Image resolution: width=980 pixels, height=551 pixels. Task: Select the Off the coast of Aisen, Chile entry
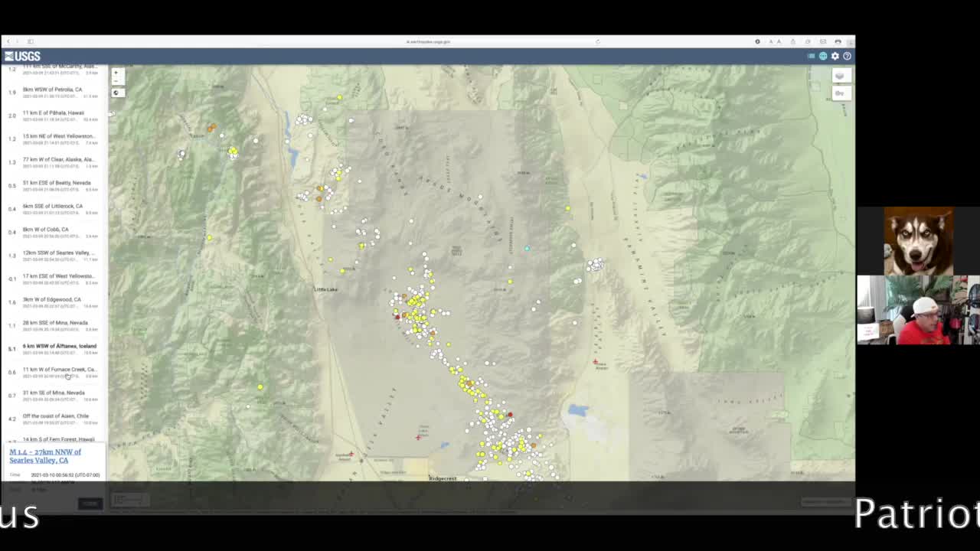click(x=54, y=419)
